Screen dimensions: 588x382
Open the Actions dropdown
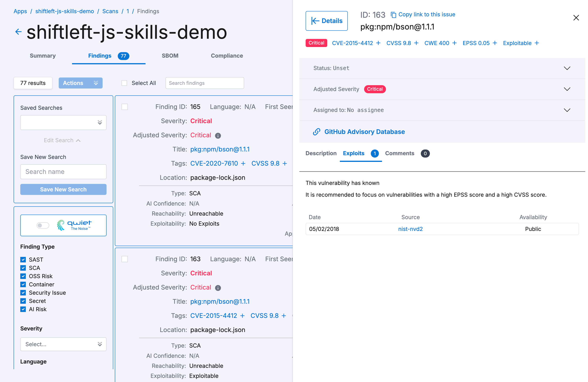click(81, 83)
